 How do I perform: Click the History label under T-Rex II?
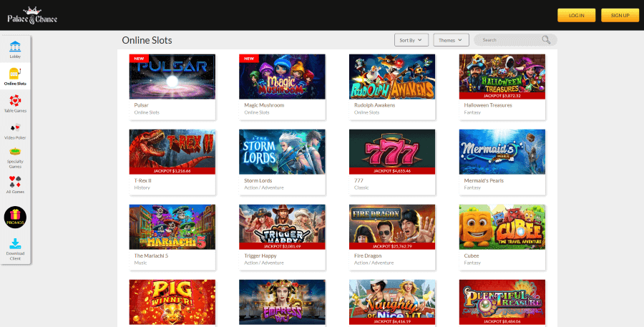click(142, 187)
